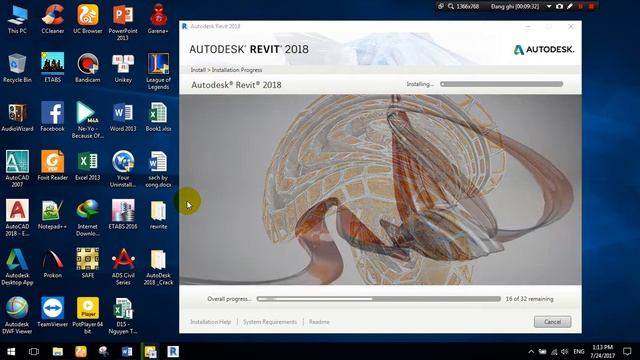Click the magnifier icon in Bandicam recording bar

(x=451, y=6)
